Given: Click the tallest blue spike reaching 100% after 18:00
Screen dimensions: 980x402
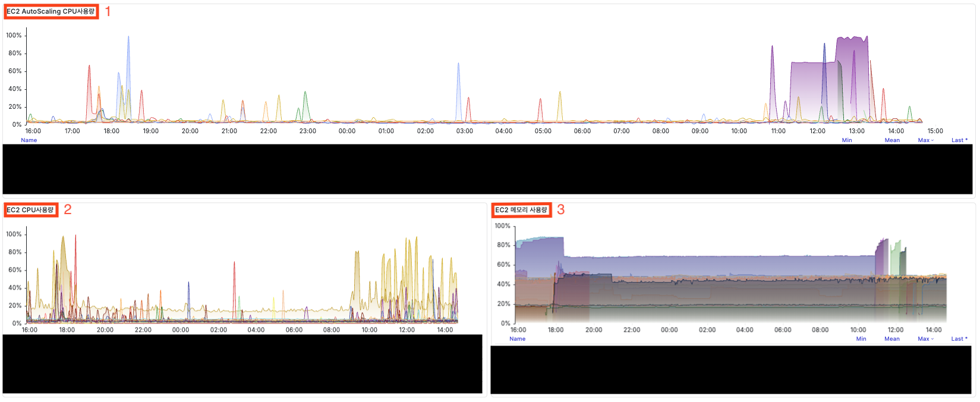Looking at the screenshot, I should (x=128, y=54).
